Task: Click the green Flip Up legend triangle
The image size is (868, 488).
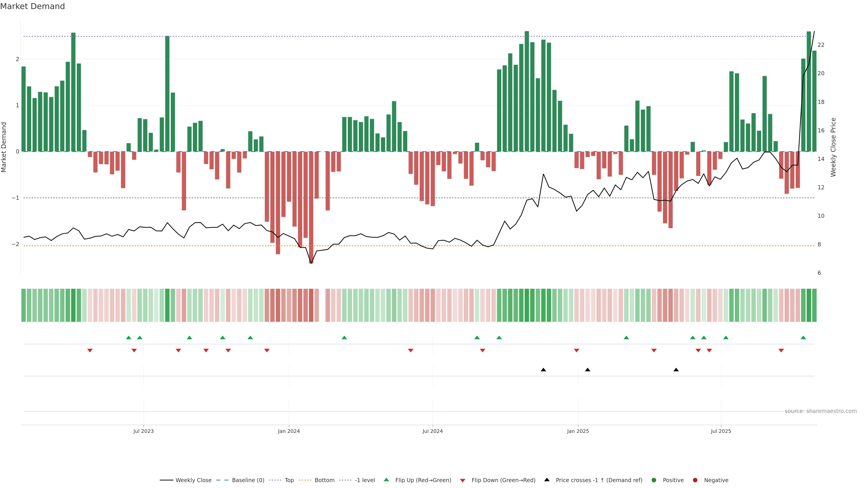Action: [387, 480]
